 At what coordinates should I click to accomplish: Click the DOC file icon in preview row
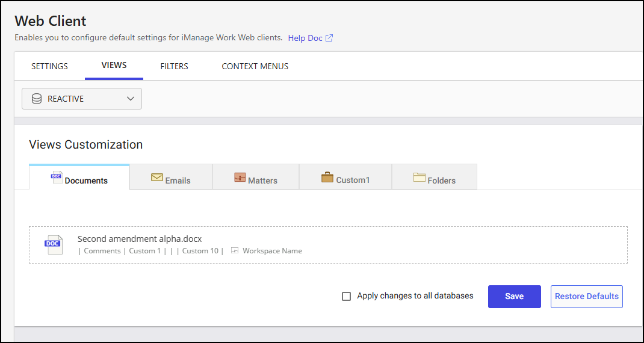[x=53, y=244]
